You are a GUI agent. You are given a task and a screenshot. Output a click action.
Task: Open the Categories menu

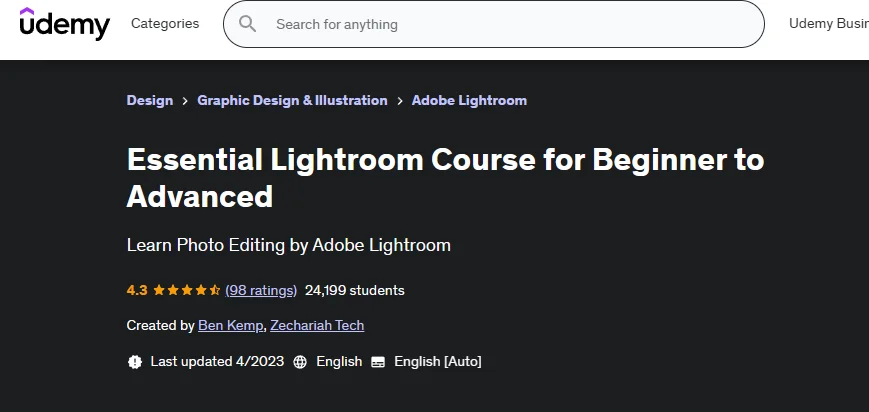pyautogui.click(x=165, y=23)
